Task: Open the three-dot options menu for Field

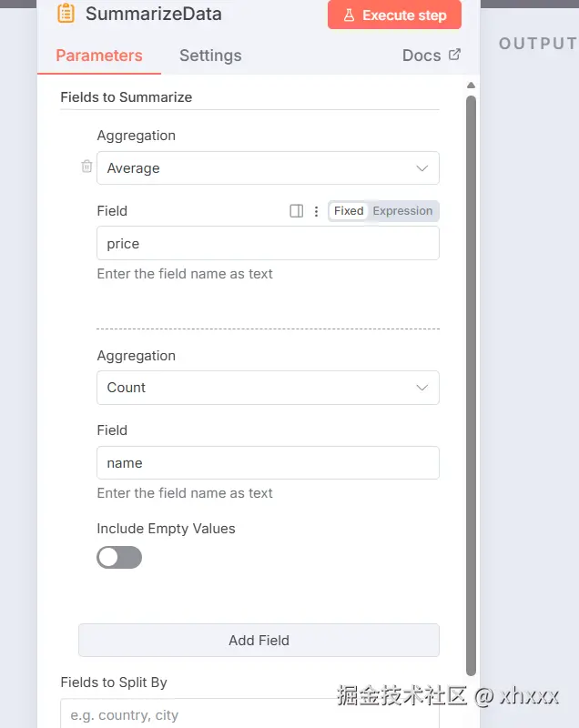Action: tap(316, 211)
